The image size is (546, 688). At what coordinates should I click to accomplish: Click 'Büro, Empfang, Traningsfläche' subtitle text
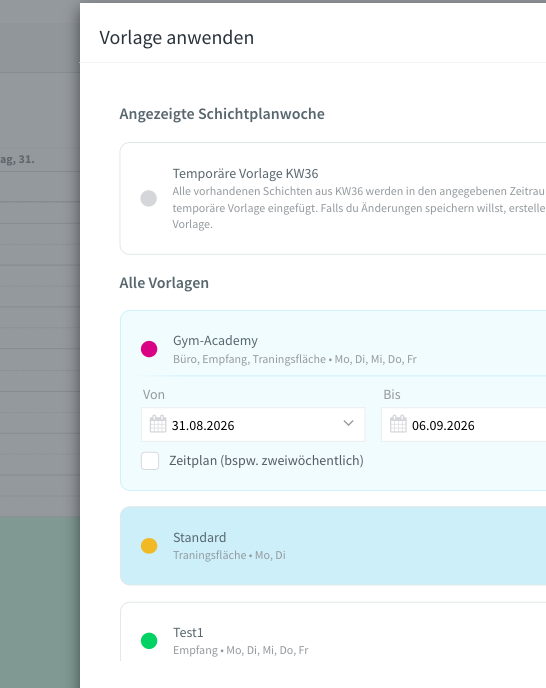[249, 359]
